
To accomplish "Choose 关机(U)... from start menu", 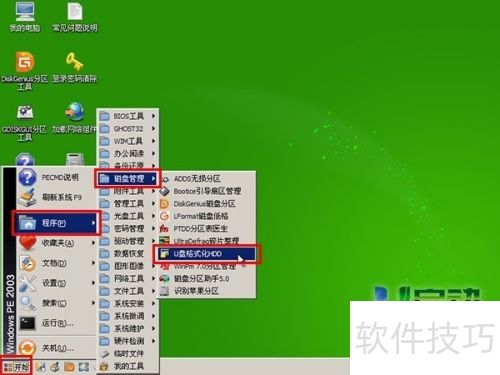I will 56,348.
